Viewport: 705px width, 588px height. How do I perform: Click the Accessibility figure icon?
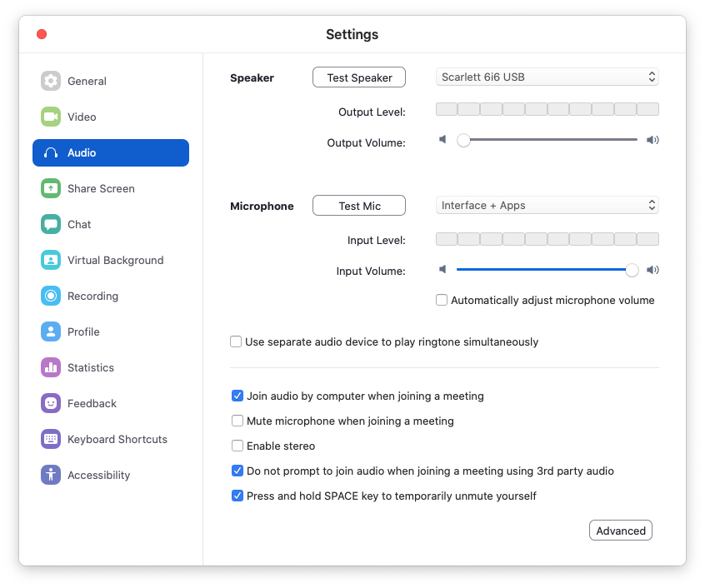[x=51, y=475]
